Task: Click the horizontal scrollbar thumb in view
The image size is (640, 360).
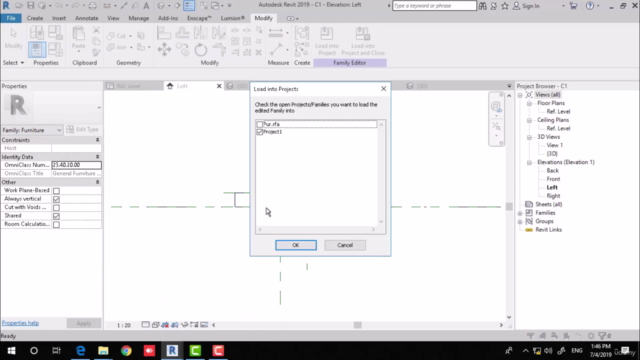Action: (358, 325)
